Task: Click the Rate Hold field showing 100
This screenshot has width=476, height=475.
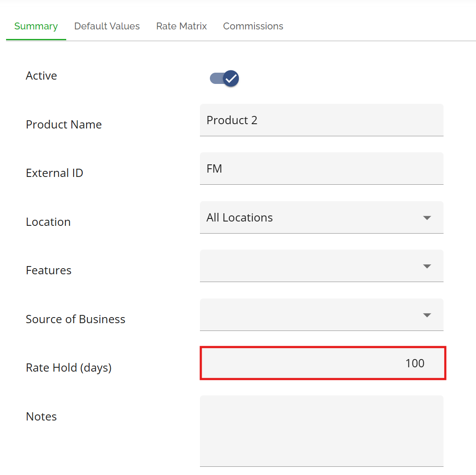Action: coord(322,363)
